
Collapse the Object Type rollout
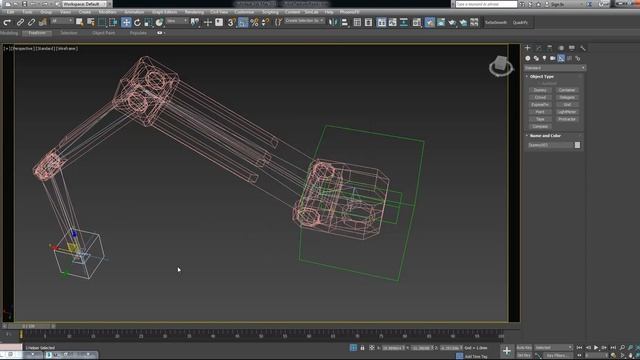tap(542, 76)
